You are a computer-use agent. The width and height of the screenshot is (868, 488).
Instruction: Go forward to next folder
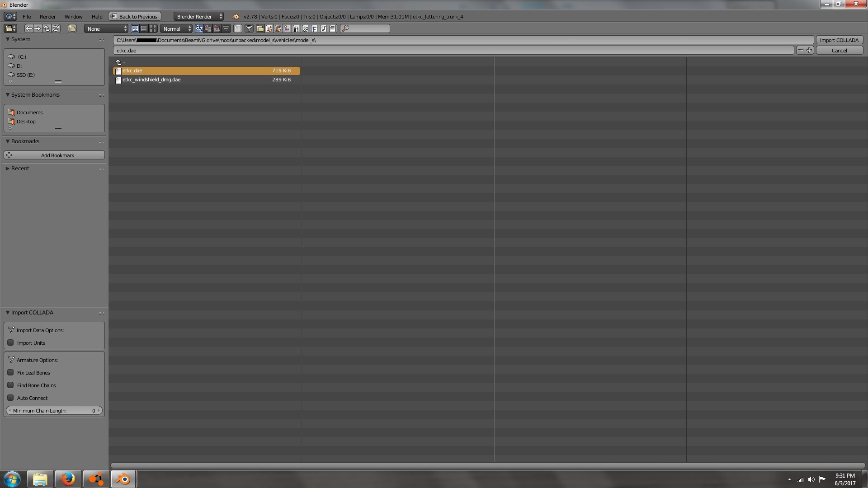click(x=38, y=28)
